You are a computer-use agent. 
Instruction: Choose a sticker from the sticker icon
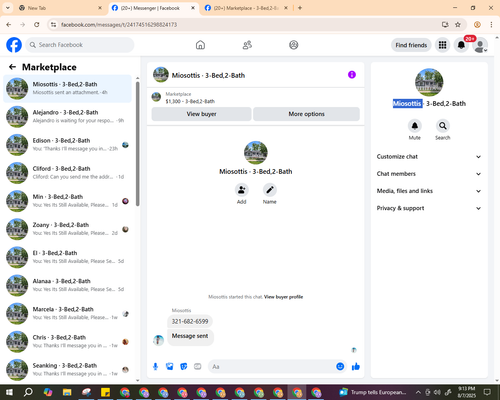184,367
